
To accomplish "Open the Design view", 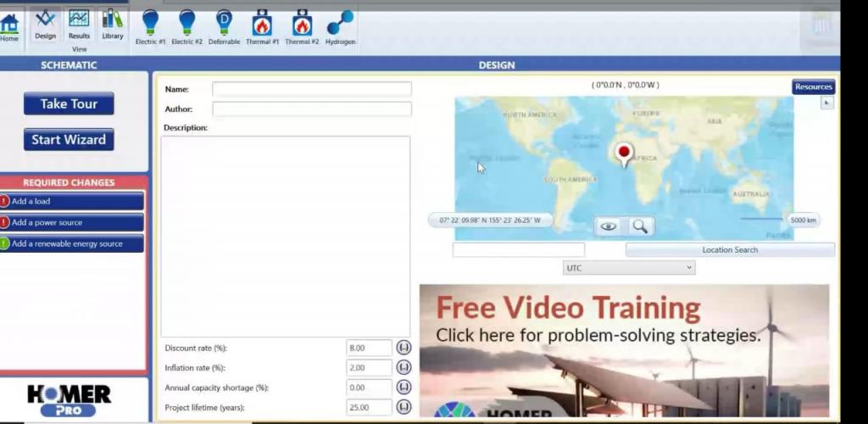I will (45, 25).
